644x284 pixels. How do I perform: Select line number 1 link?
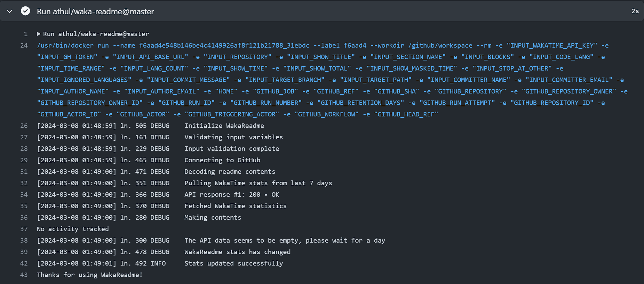(25, 34)
